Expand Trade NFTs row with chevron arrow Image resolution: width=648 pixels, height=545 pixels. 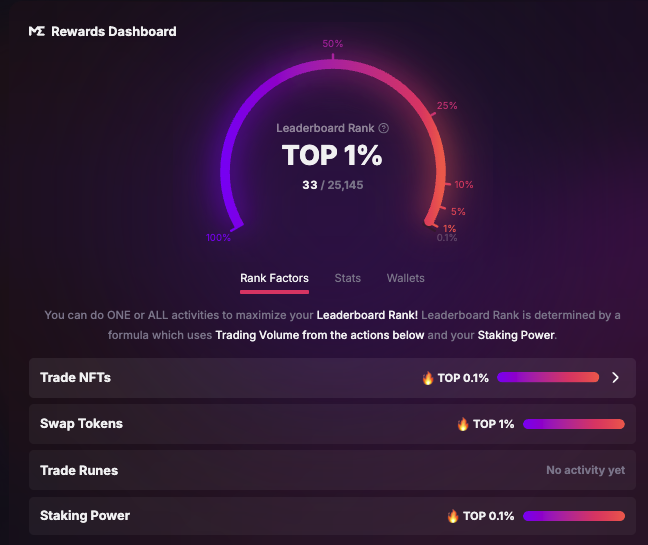click(615, 378)
